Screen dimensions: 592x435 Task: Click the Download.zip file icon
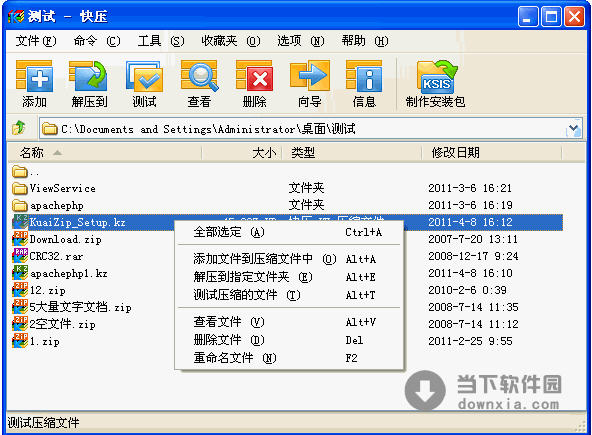point(20,239)
